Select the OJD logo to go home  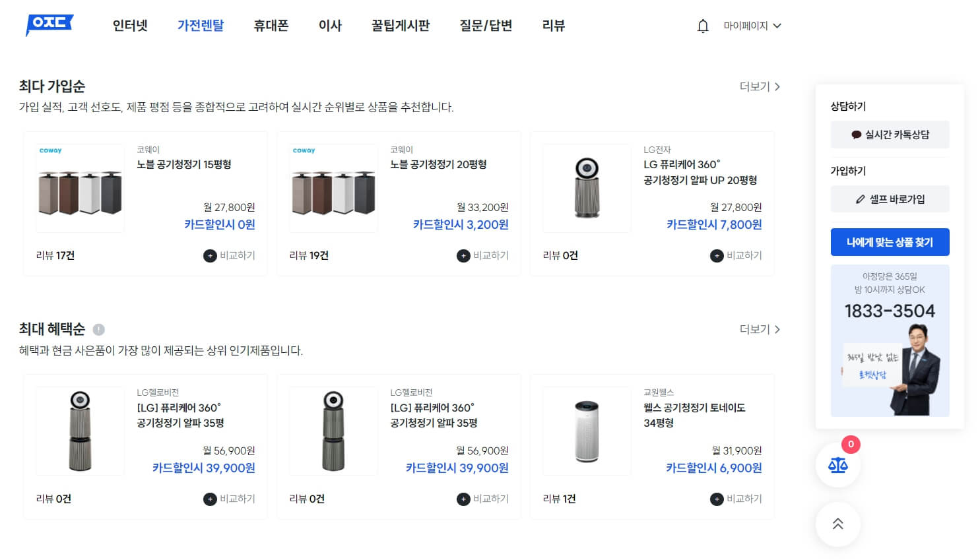(x=49, y=25)
